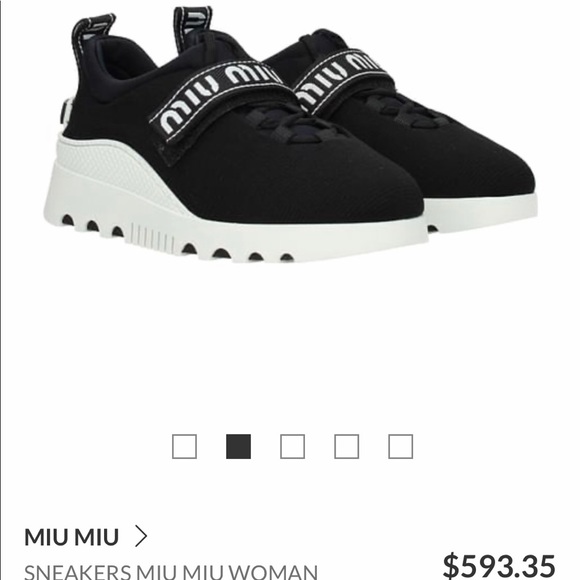Show the first product photo via carousel dot

pos(184,446)
